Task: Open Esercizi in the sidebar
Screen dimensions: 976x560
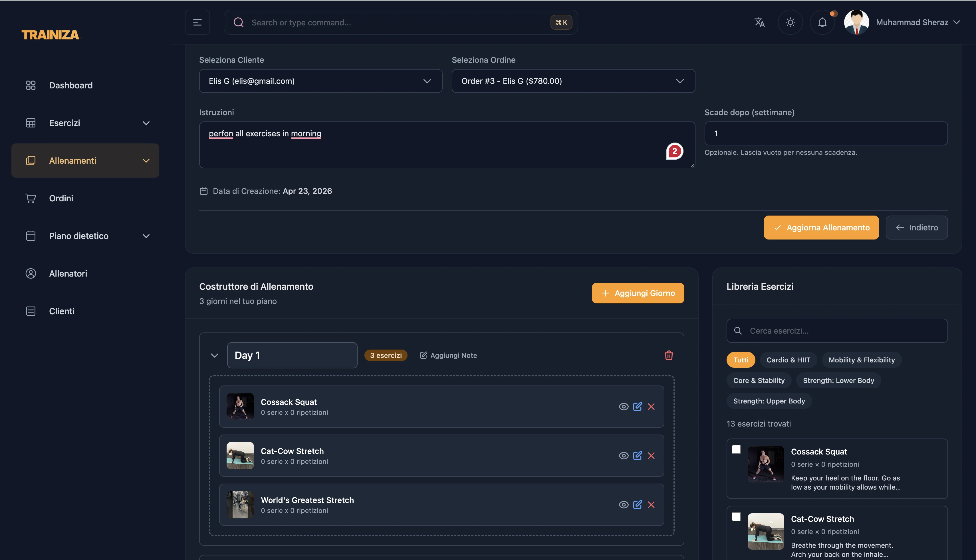Action: (x=85, y=123)
